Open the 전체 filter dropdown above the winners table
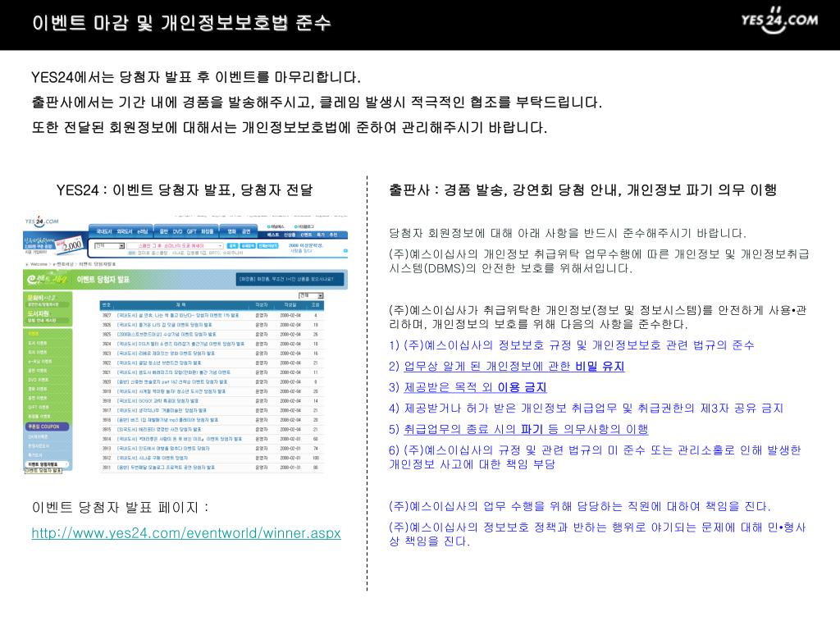Screen dimensions: 840x630 click(x=311, y=295)
